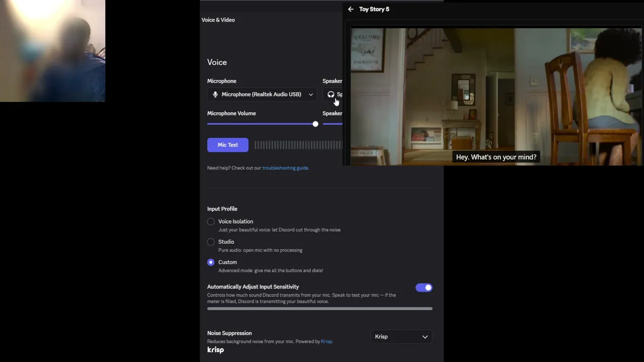Click the "Voice & Video" settings header
This screenshot has height=362, width=644.
tap(218, 20)
